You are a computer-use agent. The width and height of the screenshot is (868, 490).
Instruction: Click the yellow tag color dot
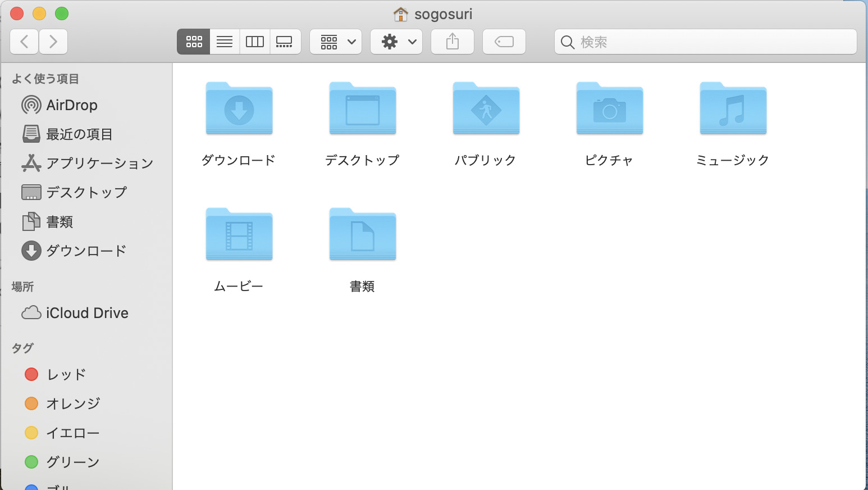31,433
